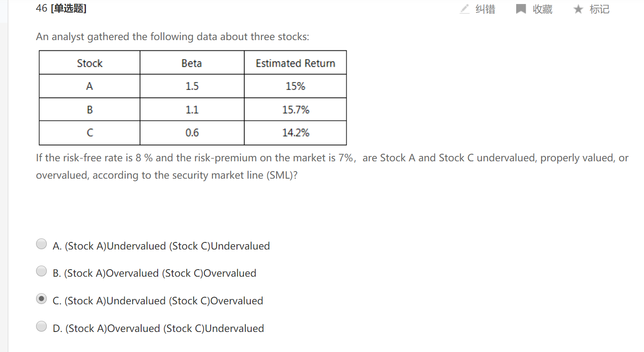Click the question label '46 [单选题]'
The width and height of the screenshot is (644, 352).
tap(61, 8)
